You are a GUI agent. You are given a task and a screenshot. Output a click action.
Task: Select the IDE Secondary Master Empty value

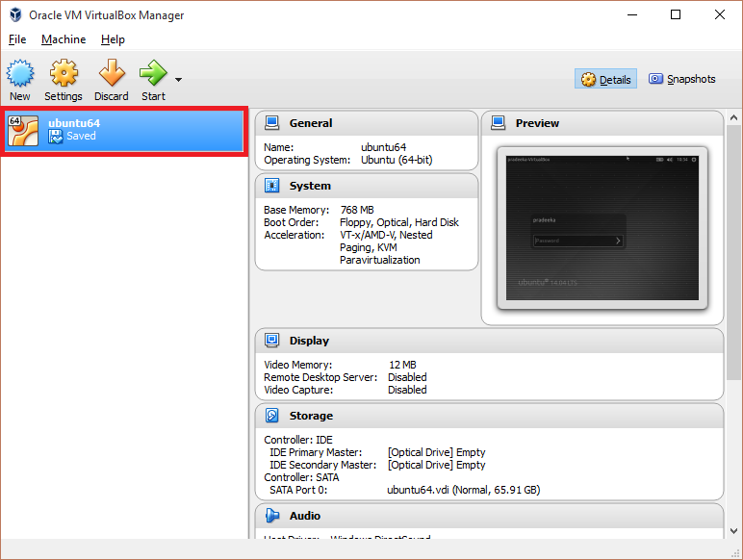pos(436,465)
